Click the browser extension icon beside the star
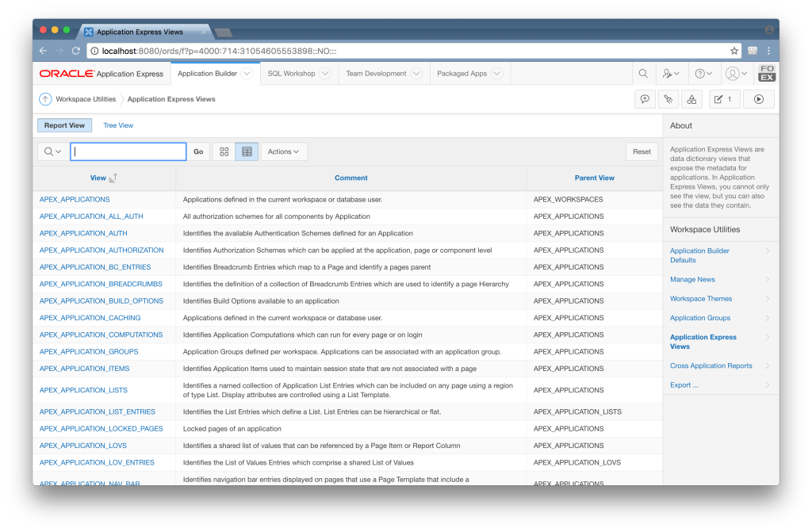Viewport: 812px width, 532px height. (753, 51)
